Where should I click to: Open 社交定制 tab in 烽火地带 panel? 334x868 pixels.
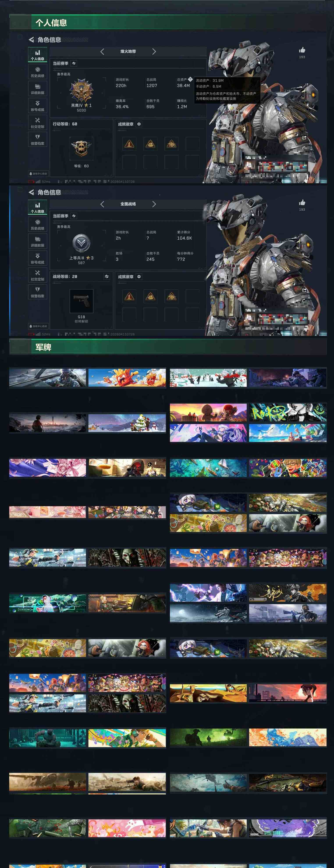pyautogui.click(x=37, y=123)
